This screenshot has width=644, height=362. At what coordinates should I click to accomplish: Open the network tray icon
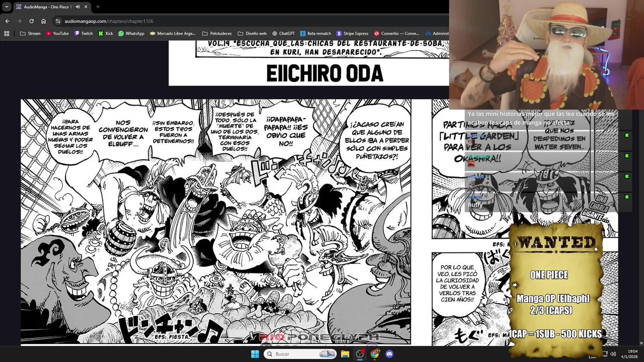(604, 354)
